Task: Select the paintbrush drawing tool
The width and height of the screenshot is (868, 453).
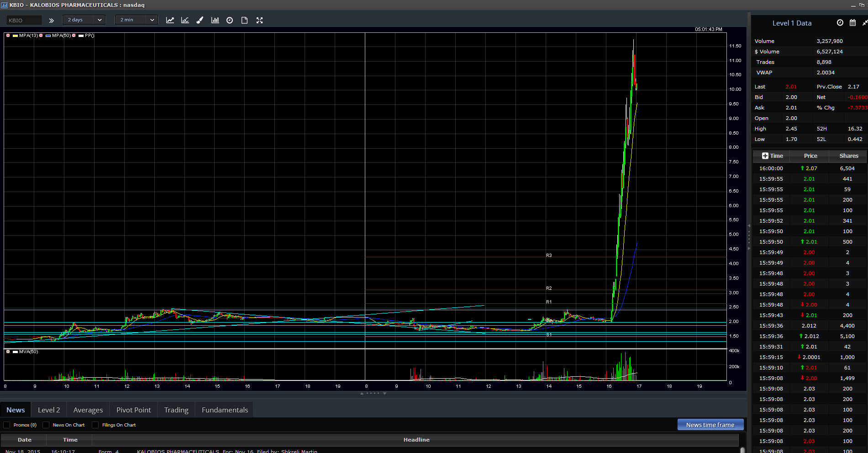Action: 200,20
